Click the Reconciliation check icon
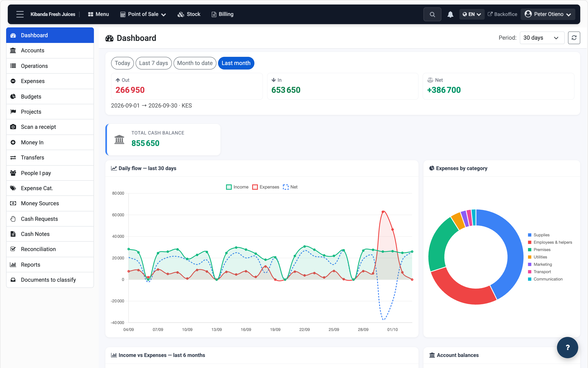The height and width of the screenshot is (368, 588). pyautogui.click(x=13, y=249)
